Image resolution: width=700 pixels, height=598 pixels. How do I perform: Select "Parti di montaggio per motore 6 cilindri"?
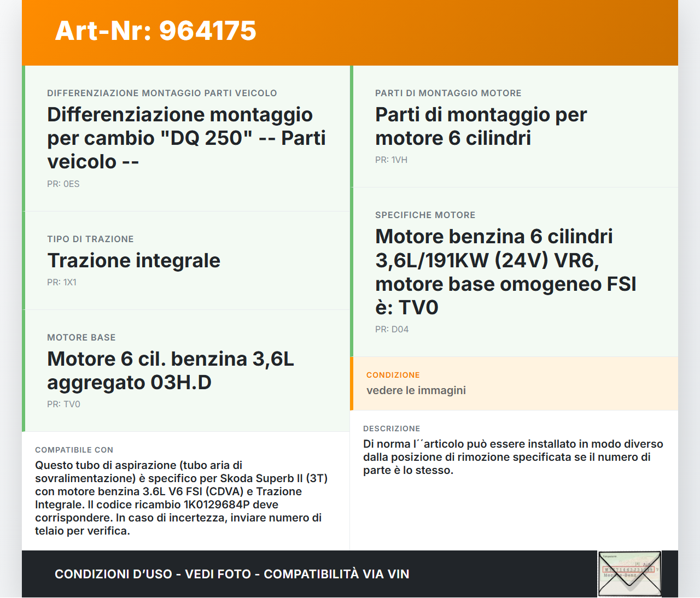pyautogui.click(x=481, y=126)
